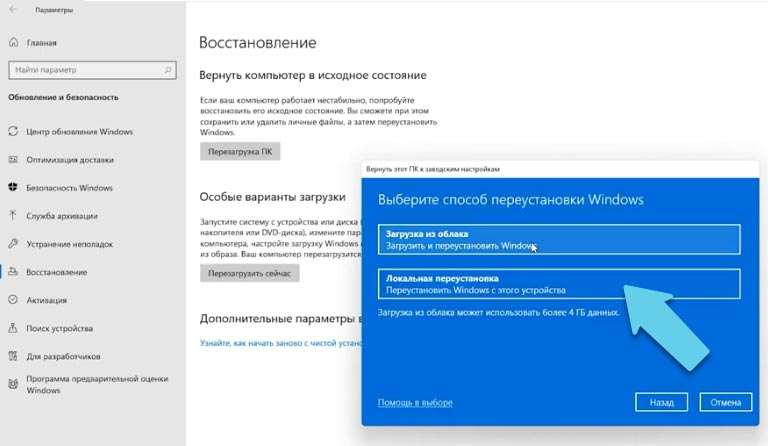
Task: Open 'Безопасность Windows' section
Action: point(70,188)
